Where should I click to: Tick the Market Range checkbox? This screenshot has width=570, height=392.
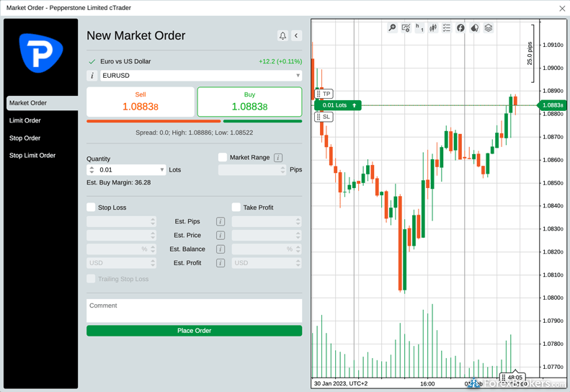pos(223,157)
